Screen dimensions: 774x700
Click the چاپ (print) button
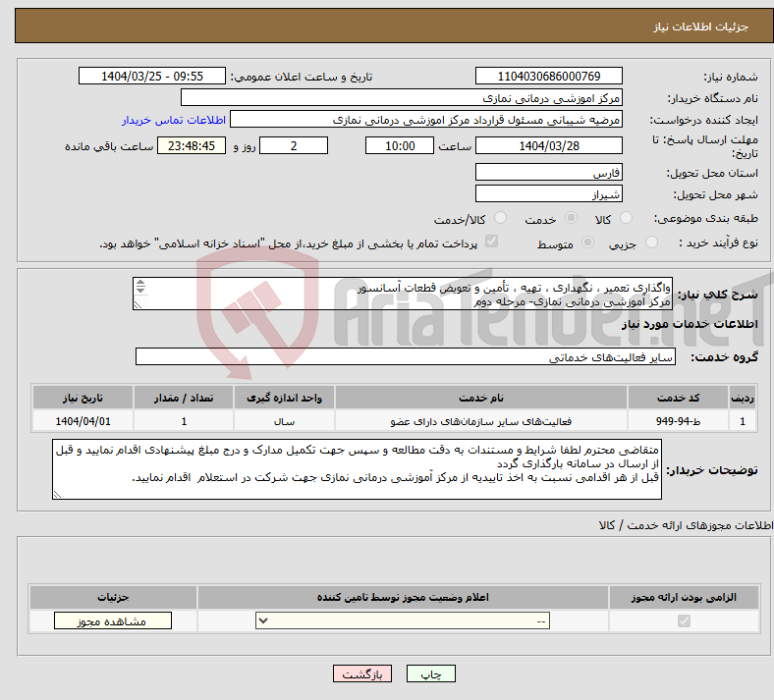point(431,673)
